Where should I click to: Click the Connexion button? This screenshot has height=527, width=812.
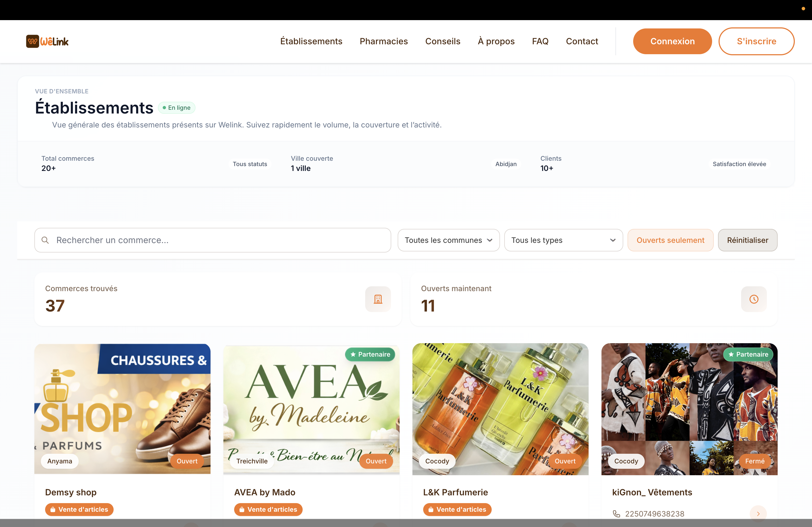tap(672, 41)
